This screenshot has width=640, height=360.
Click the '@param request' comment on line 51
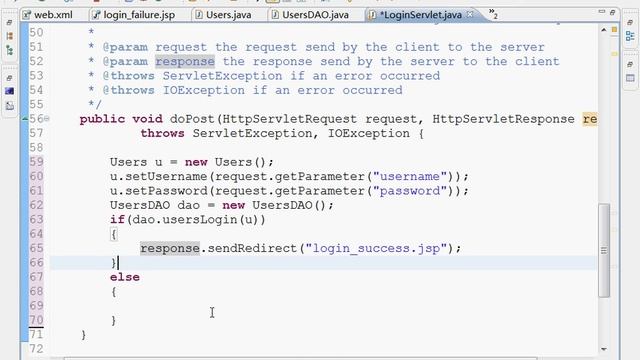coord(323,47)
